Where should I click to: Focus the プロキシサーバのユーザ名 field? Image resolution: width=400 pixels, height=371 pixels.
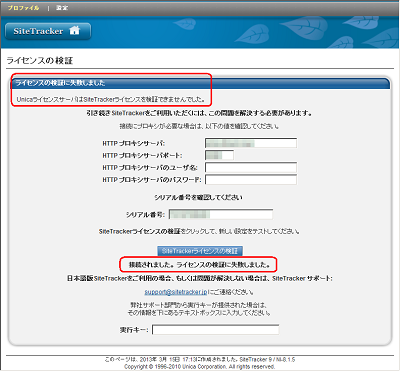251,167
